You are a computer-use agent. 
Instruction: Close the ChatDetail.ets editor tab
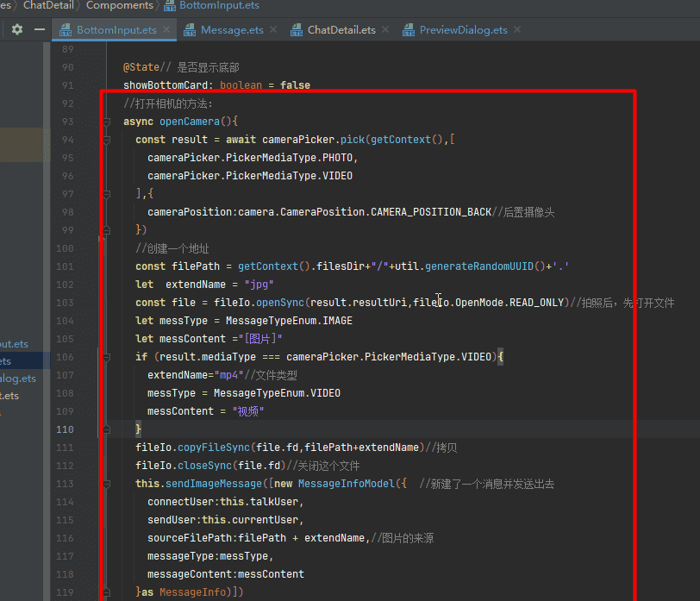coord(385,29)
